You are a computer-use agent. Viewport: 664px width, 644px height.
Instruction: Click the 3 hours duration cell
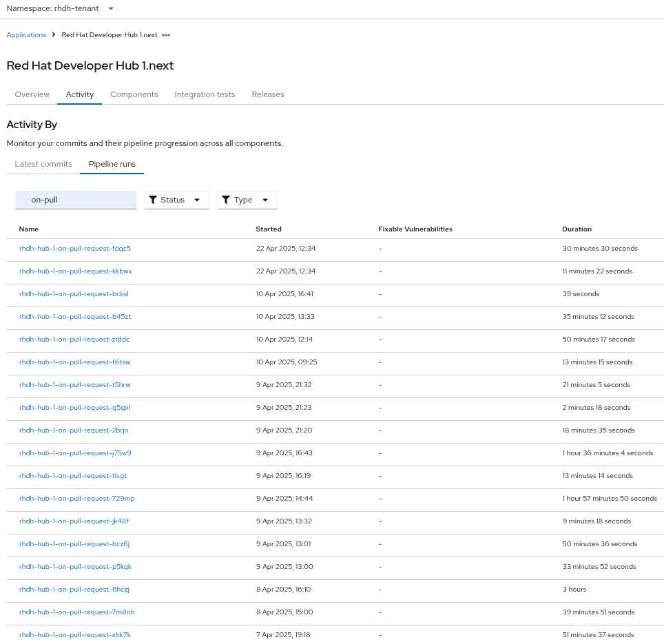pos(574,590)
